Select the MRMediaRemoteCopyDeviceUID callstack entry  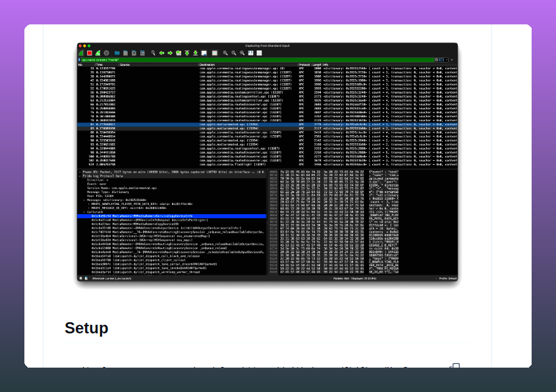click(x=135, y=224)
